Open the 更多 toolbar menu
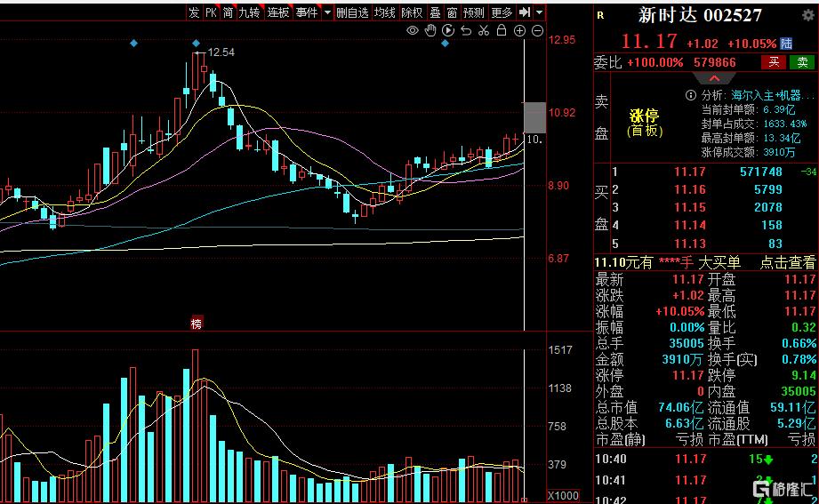Screen dimensions: 819x504 [502, 12]
